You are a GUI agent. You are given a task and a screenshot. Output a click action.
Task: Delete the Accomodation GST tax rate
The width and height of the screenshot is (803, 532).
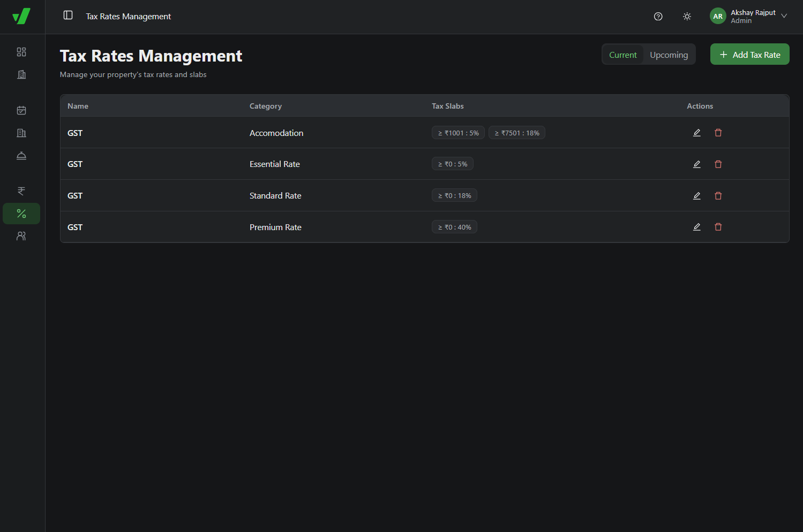coord(718,133)
